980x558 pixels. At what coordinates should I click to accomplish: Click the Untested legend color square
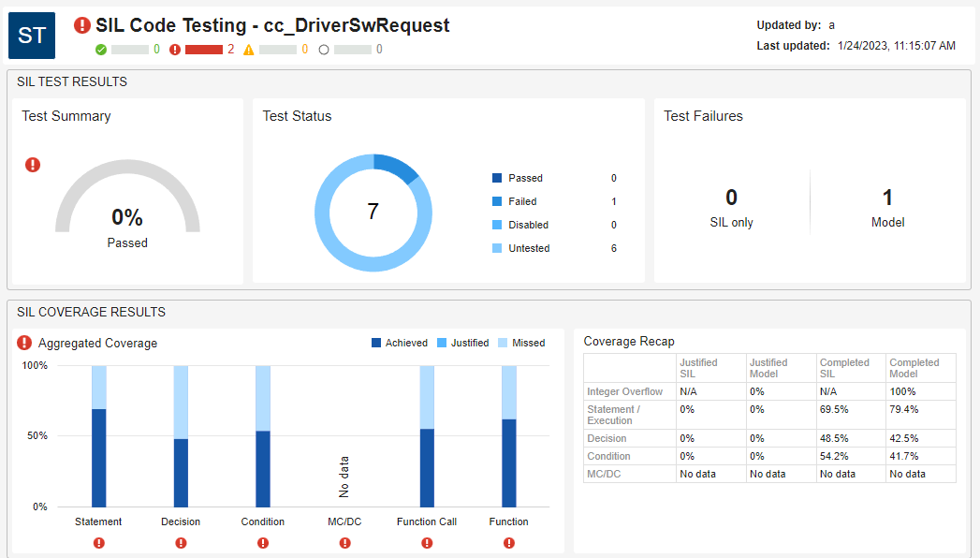point(497,248)
